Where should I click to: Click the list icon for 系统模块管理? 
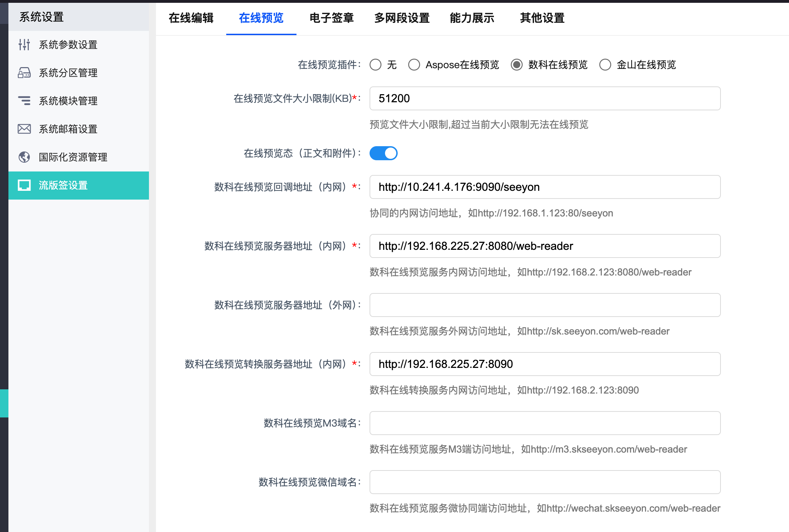click(24, 101)
